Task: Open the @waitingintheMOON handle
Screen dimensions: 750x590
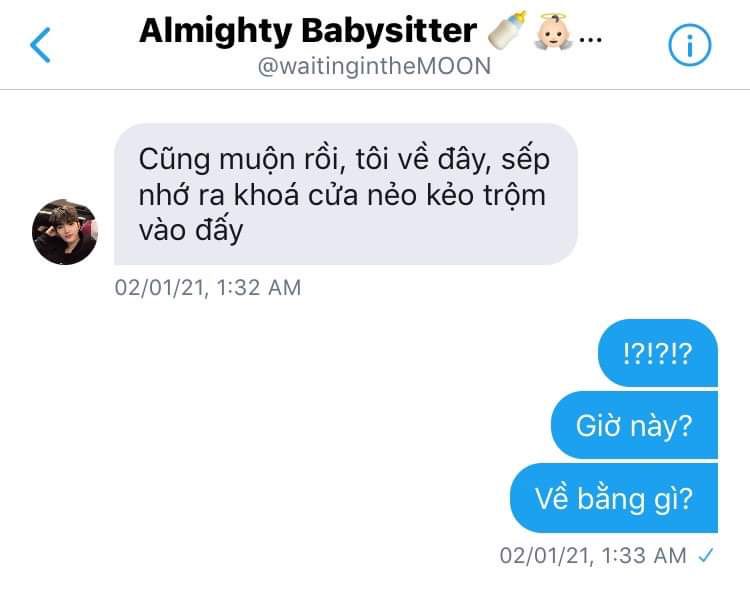Action: [x=374, y=66]
